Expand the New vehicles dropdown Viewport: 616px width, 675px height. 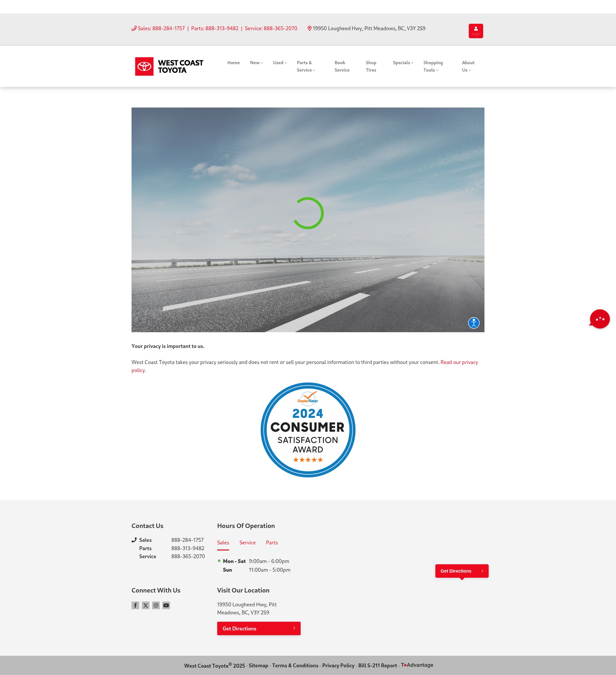[x=256, y=63]
